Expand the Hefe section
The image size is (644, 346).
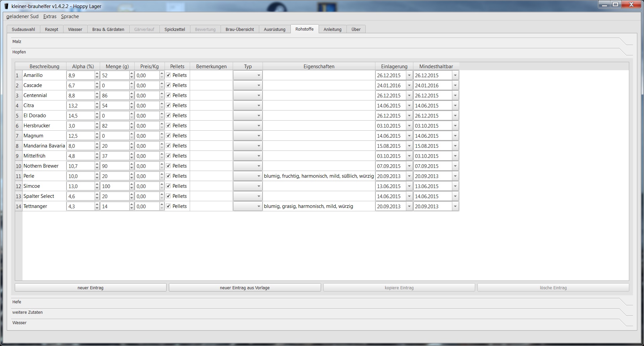click(x=17, y=302)
